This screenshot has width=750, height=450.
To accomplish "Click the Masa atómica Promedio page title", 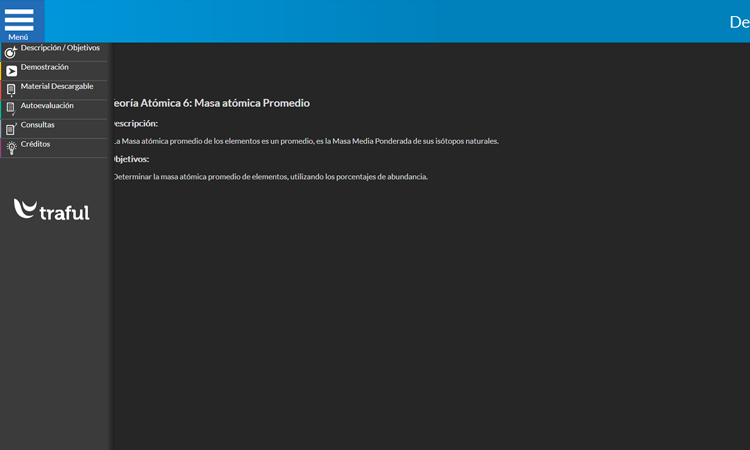I will (x=212, y=103).
